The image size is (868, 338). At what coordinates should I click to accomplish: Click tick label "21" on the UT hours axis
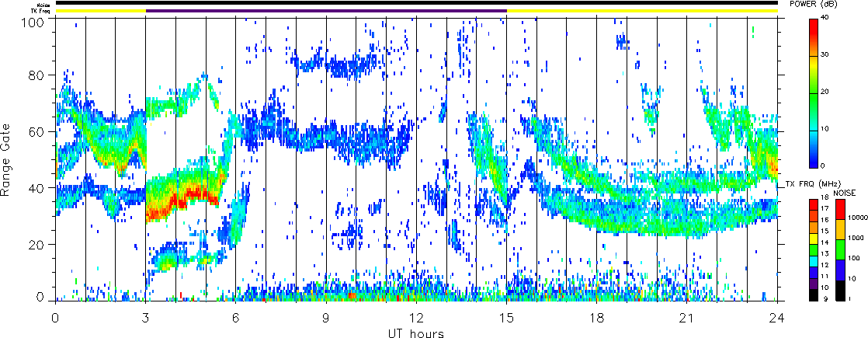[x=687, y=319]
